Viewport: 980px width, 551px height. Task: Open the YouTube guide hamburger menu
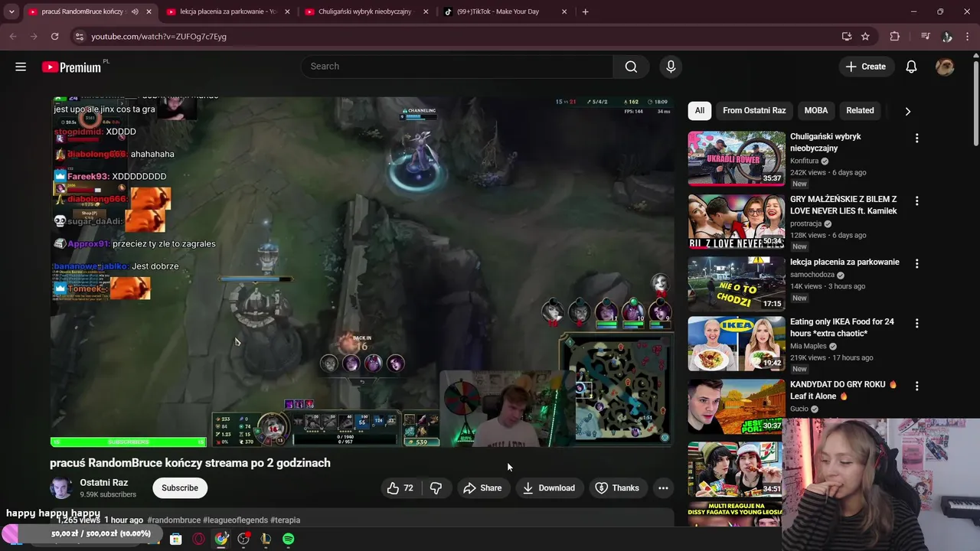coord(21,67)
